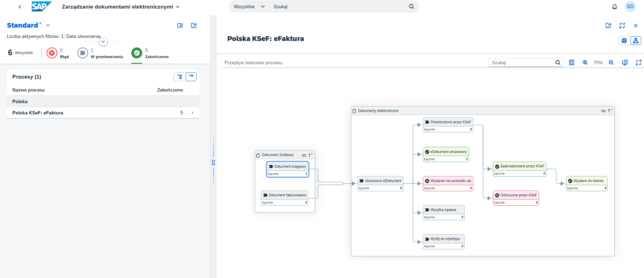644x278 pixels.
Task: Go back with the back arrow
Action: [x=20, y=7]
